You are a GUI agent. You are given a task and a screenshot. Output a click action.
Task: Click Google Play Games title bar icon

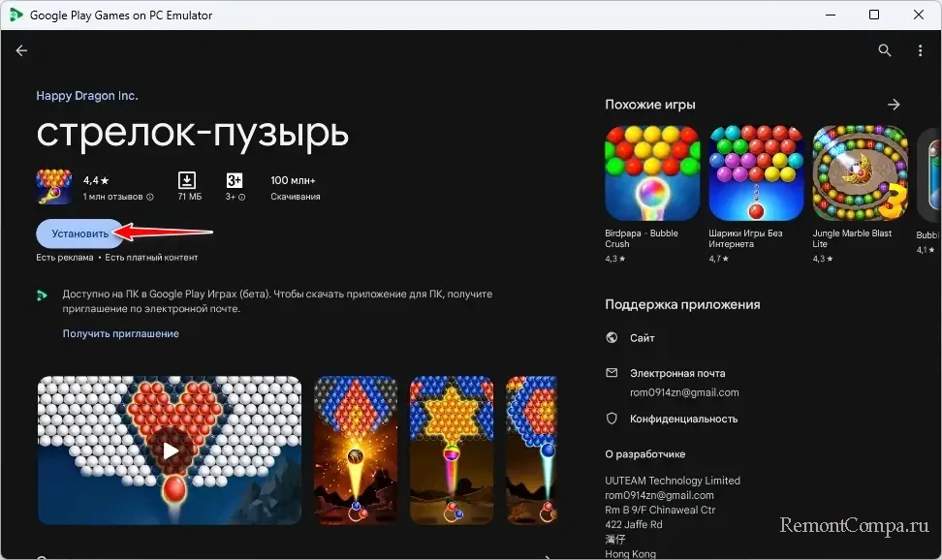16,15
